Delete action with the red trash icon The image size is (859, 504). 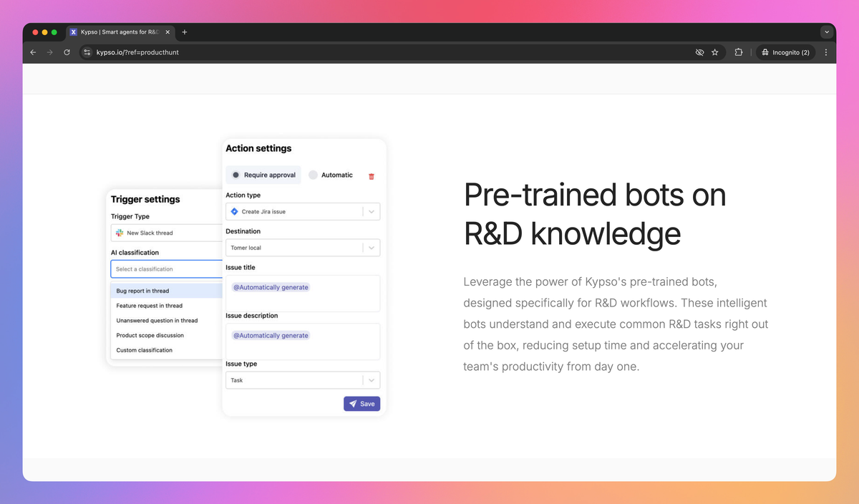(371, 176)
